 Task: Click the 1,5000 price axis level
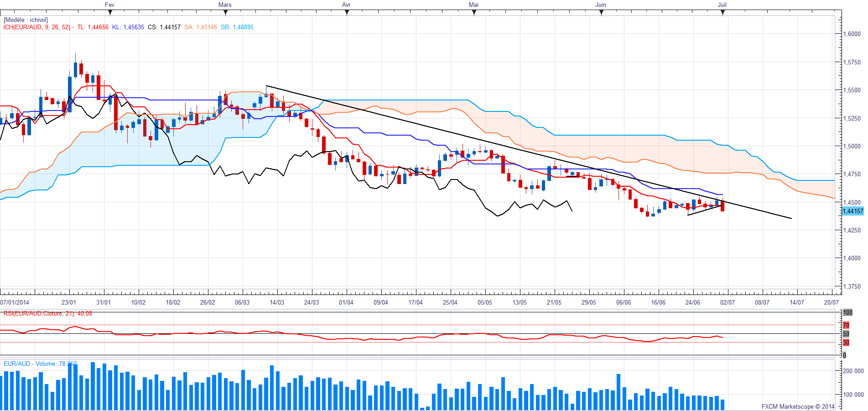click(852, 146)
